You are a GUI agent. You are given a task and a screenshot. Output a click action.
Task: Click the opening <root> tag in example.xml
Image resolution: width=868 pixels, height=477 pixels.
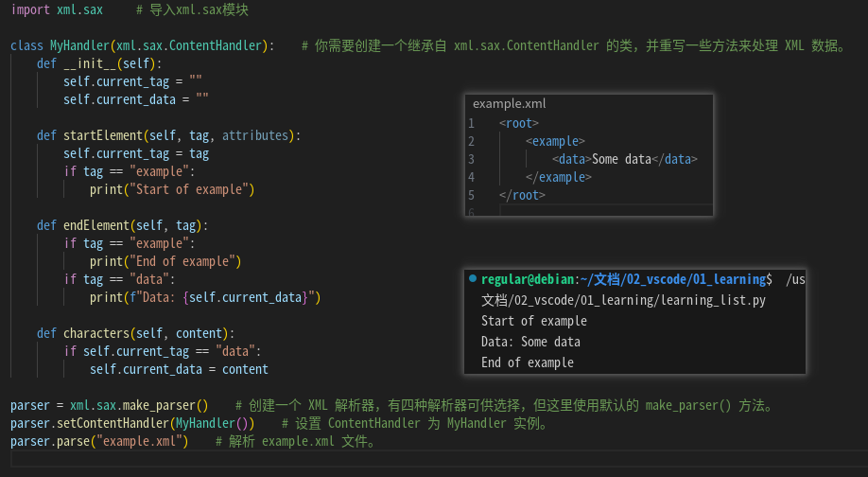coord(519,123)
